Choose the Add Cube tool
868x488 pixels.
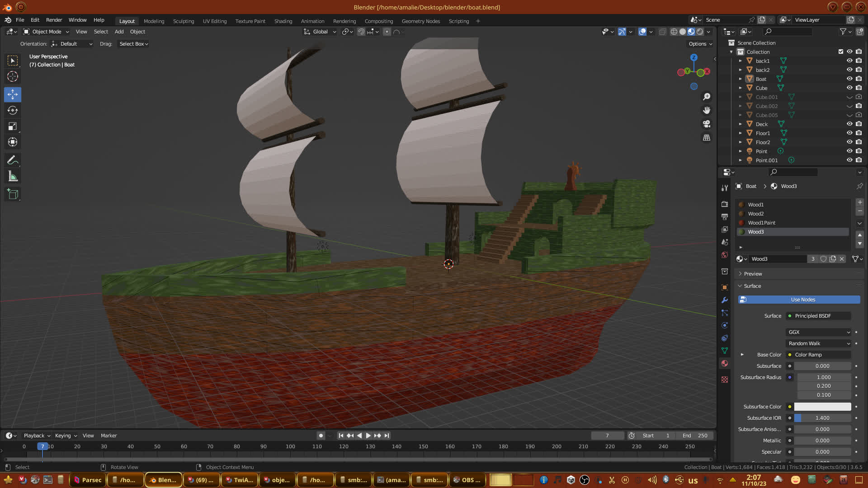pyautogui.click(x=13, y=194)
